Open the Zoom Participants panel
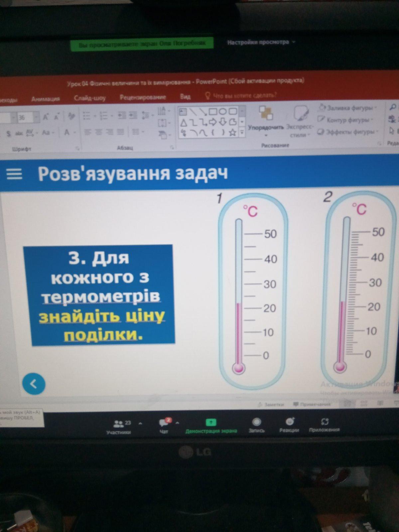 click(119, 427)
